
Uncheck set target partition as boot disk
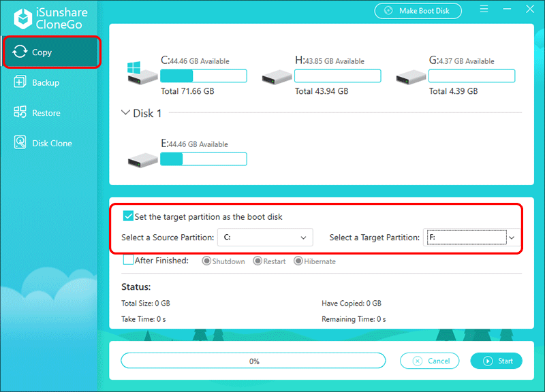[127, 216]
